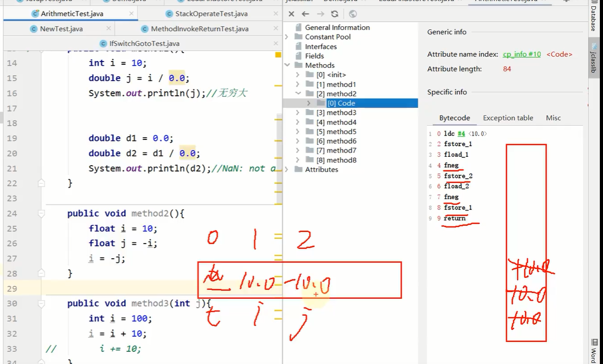
Task: Select the Methods tree node
Action: click(320, 65)
